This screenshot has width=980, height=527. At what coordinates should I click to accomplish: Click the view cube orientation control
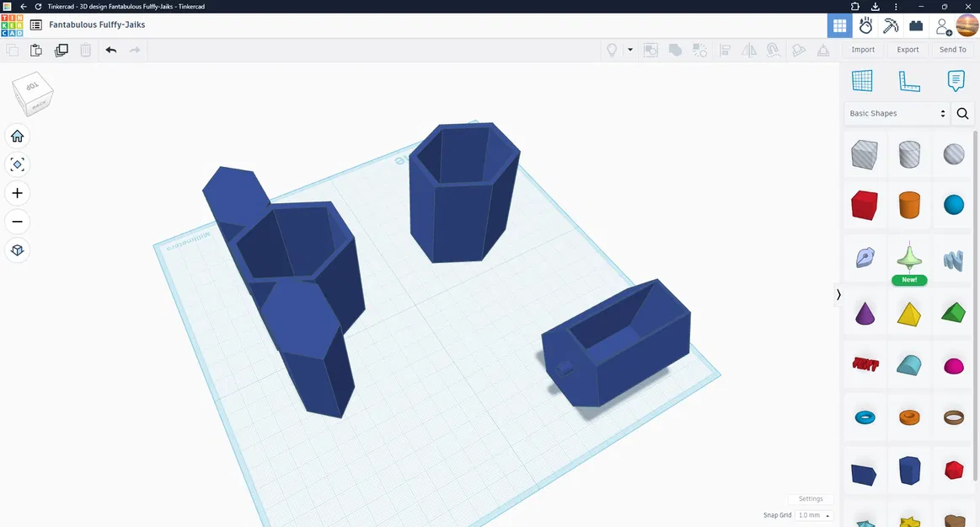33,94
